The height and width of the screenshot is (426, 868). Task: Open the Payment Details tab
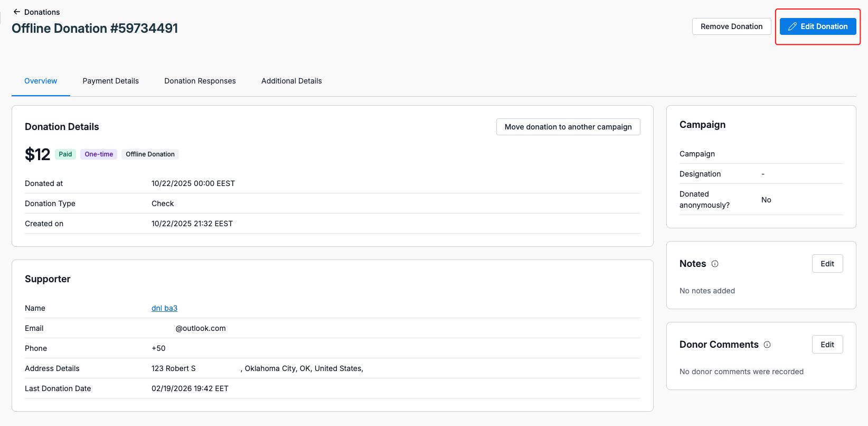coord(111,81)
